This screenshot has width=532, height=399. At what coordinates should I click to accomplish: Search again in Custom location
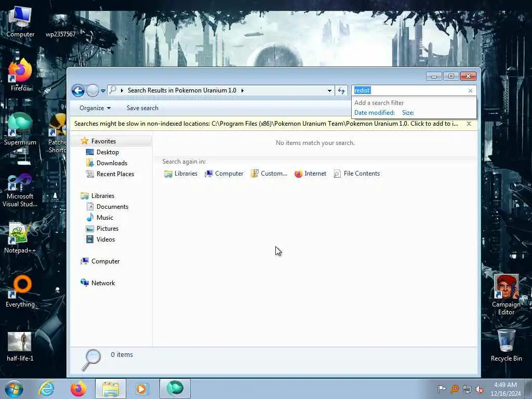click(269, 174)
